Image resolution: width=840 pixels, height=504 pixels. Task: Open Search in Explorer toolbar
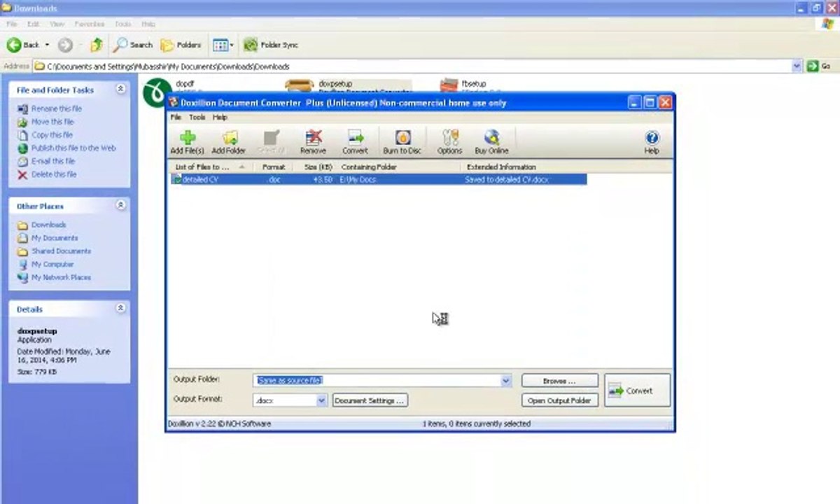click(132, 45)
